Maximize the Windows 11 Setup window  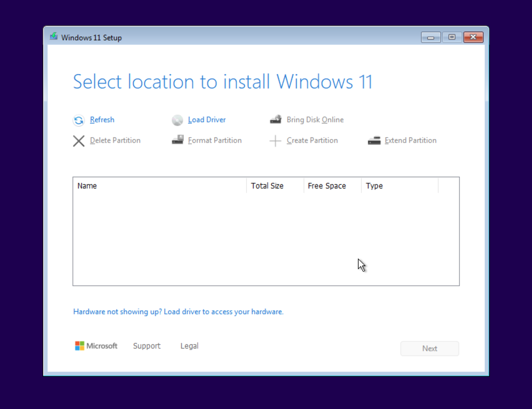pyautogui.click(x=452, y=37)
